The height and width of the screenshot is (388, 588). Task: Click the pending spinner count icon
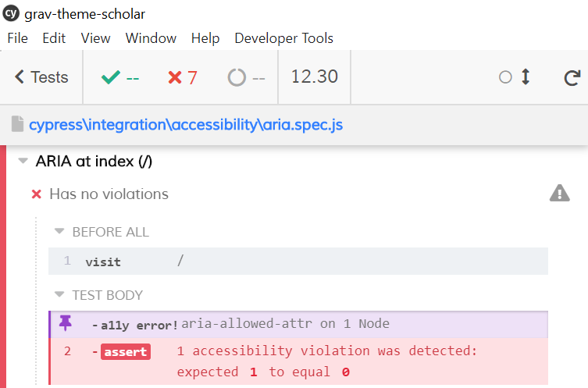point(246,77)
